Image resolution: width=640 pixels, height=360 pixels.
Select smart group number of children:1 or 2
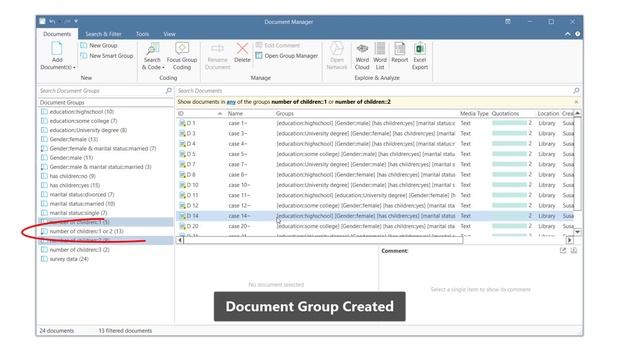[x=86, y=231]
